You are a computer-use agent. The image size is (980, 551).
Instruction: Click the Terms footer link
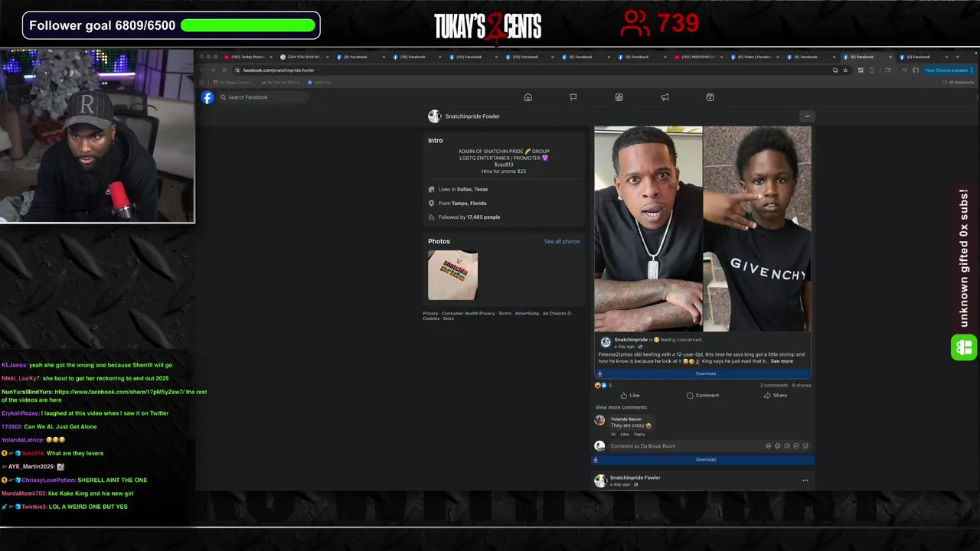[505, 314]
